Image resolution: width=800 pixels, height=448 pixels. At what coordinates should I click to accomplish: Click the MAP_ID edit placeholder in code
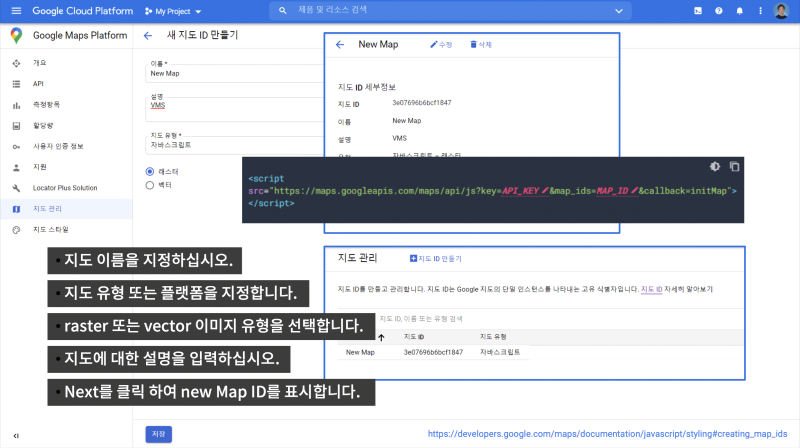click(x=617, y=191)
